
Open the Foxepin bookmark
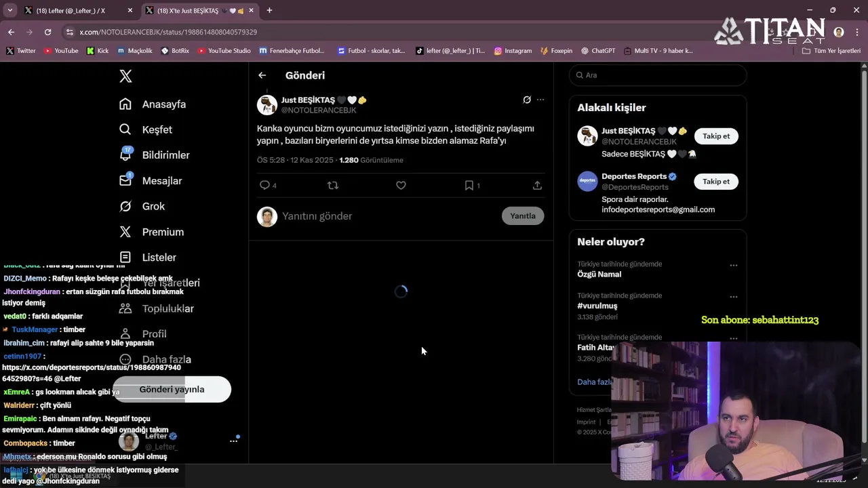tap(557, 51)
